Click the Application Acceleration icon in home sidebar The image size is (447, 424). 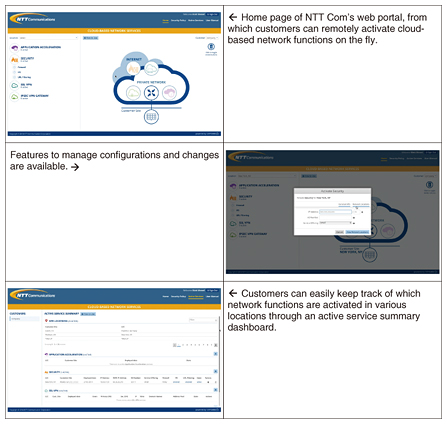(14, 48)
